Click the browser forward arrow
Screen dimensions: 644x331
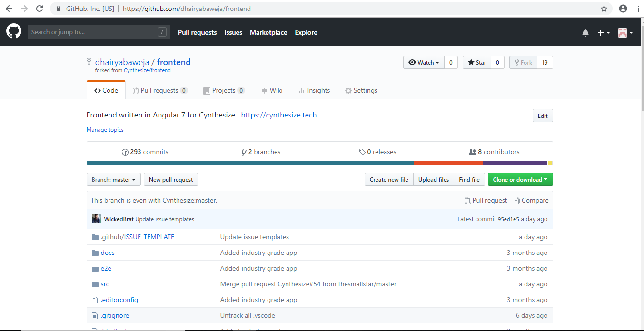(24, 9)
